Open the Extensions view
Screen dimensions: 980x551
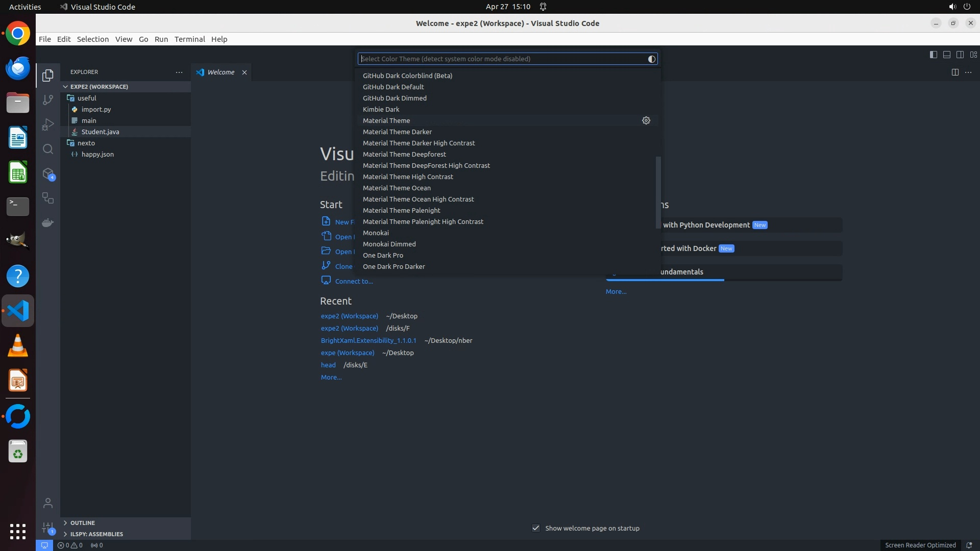48,174
